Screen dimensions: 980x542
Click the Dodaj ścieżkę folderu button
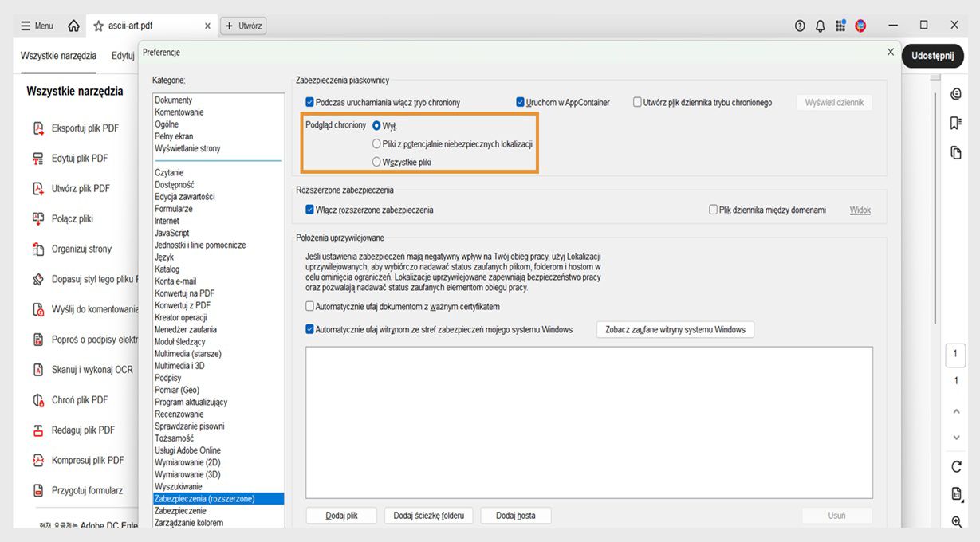click(428, 516)
